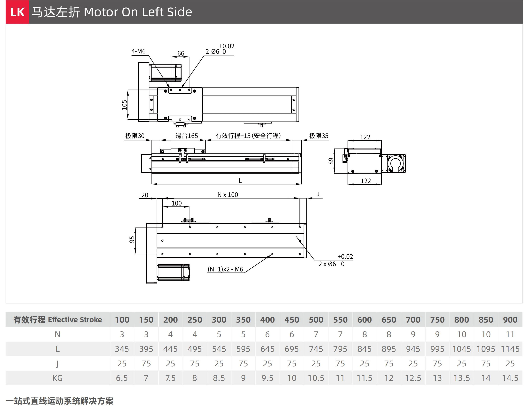The width and height of the screenshot is (532, 411).
Task: Click the 95 dimension in bottom view
Action: [x=132, y=239]
